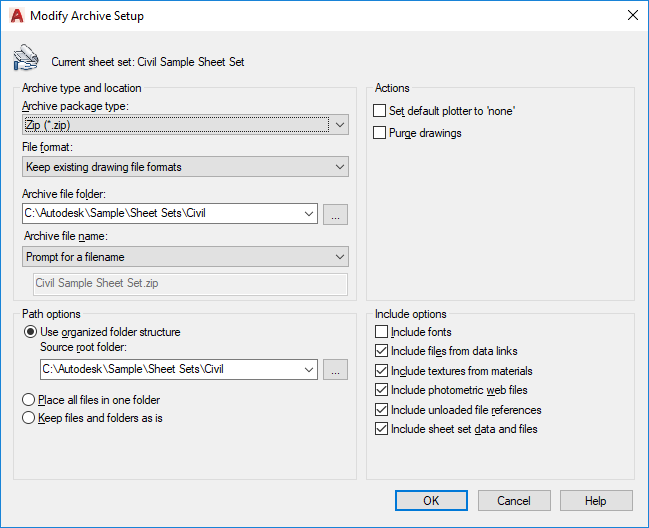Browse for source root folder

click(x=336, y=370)
